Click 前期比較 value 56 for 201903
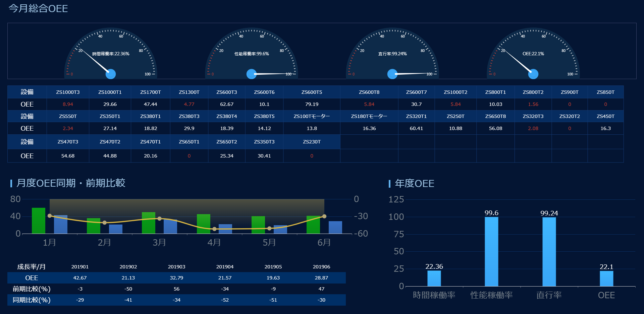 coord(177,289)
